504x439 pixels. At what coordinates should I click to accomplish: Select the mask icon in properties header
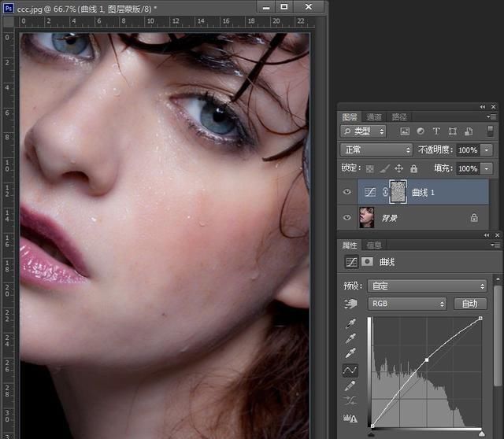pos(367,262)
